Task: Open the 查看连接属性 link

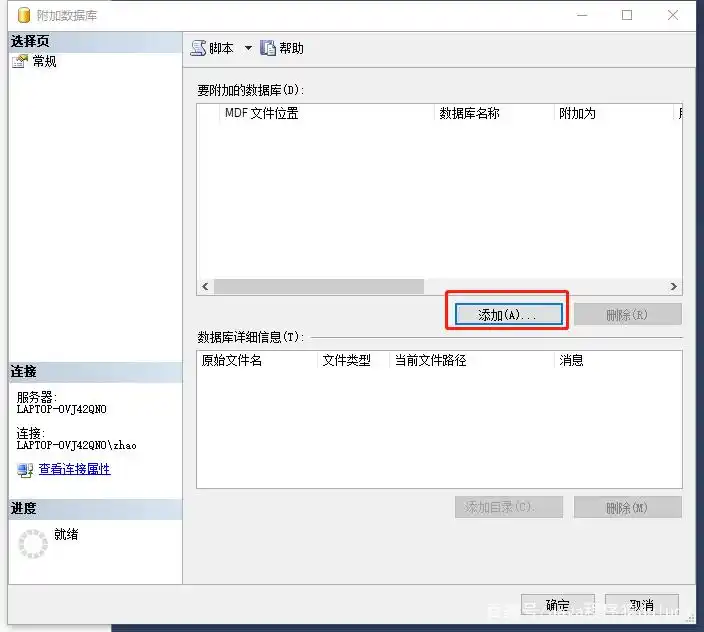Action: [x=75, y=469]
